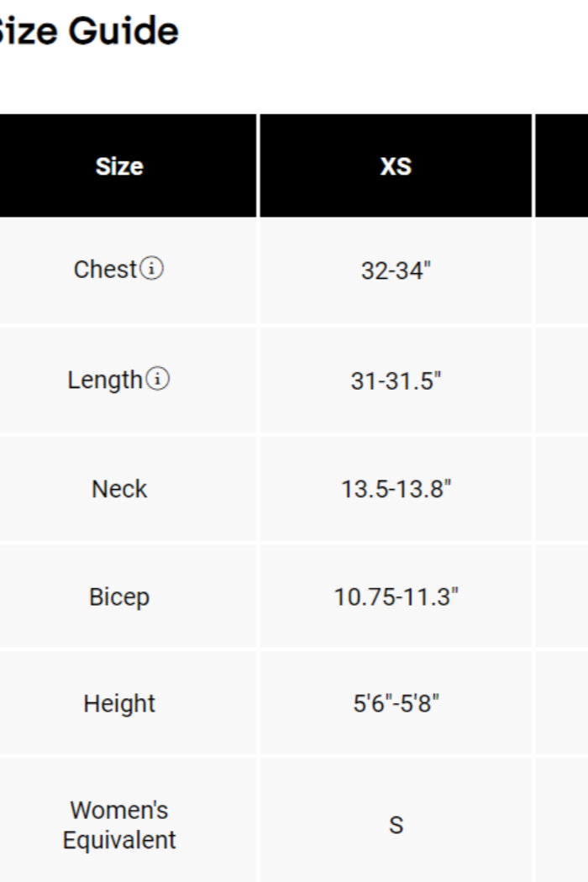Viewport: 588px width, 882px height.
Task: Select the 31-31.5" length value
Action: pos(396,381)
